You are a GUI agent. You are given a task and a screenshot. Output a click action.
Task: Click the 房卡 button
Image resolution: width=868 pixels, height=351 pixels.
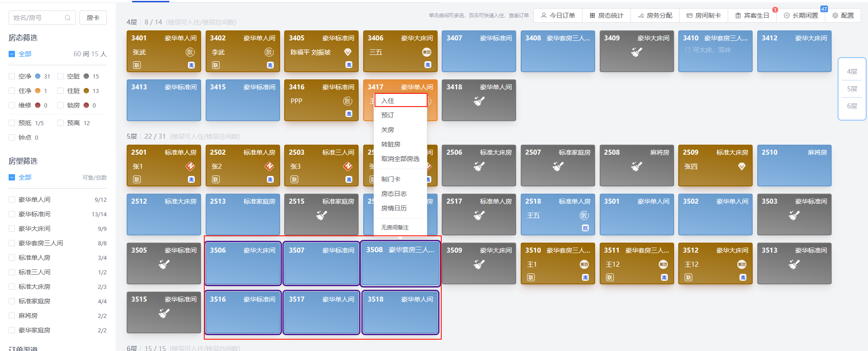tap(93, 18)
